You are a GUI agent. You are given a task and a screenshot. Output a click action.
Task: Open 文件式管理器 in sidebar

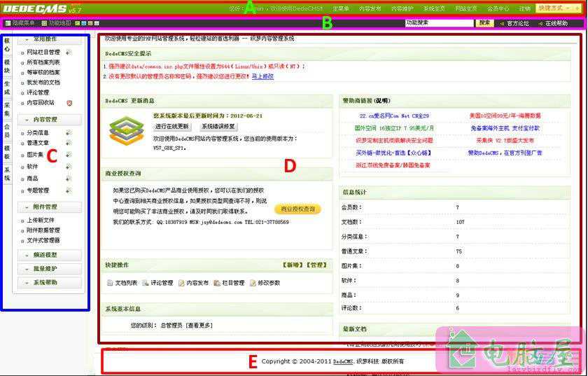click(43, 240)
